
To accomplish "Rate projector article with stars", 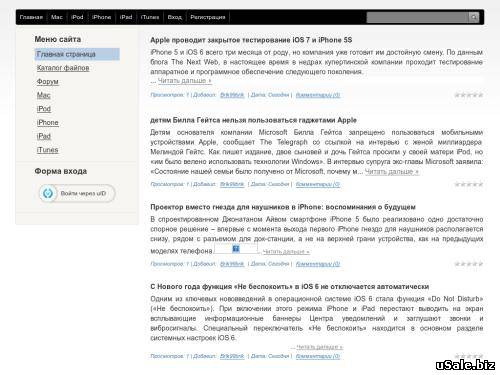I will point(469,264).
